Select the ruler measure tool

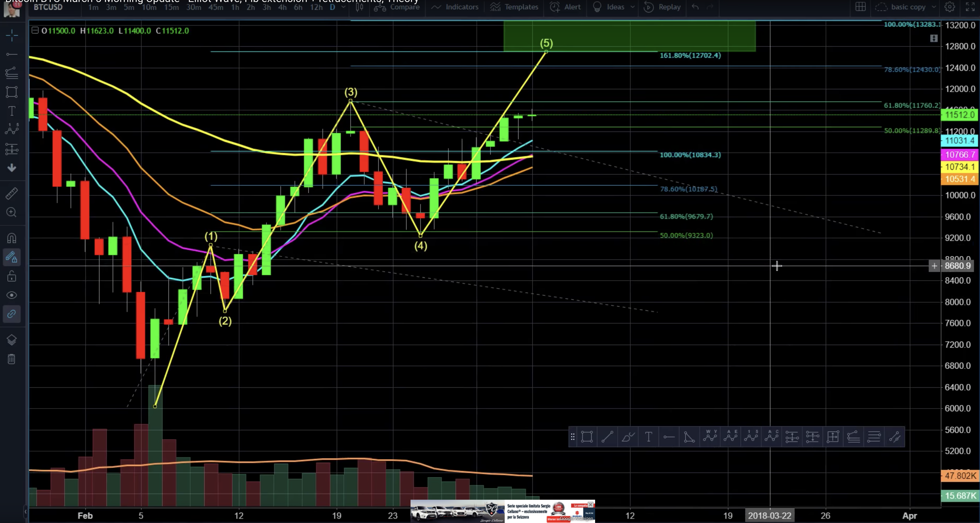click(x=12, y=193)
